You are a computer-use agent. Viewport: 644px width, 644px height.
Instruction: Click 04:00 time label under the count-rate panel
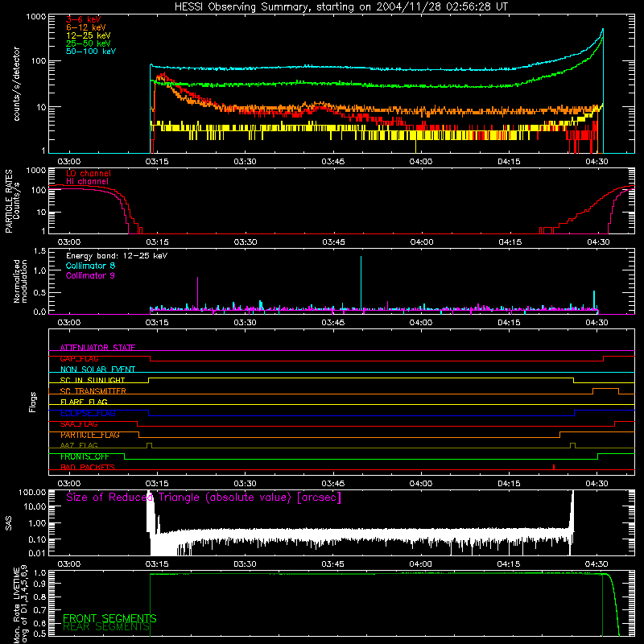coord(421,162)
